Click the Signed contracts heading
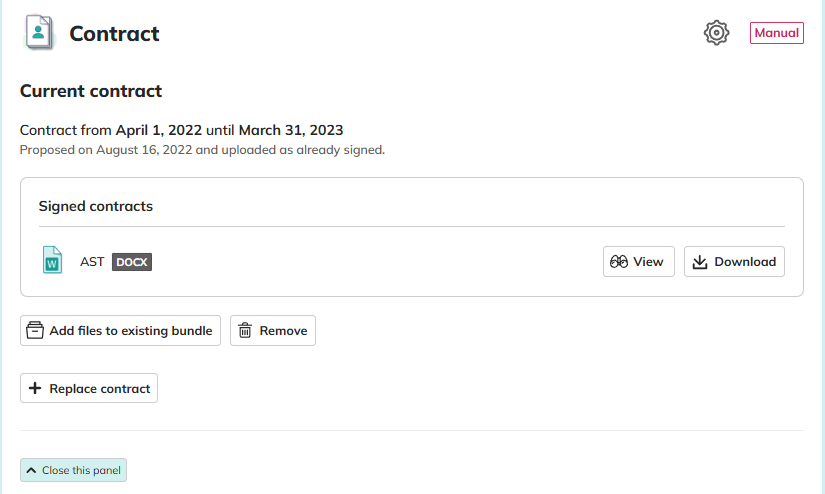The height and width of the screenshot is (494, 825). coord(96,206)
